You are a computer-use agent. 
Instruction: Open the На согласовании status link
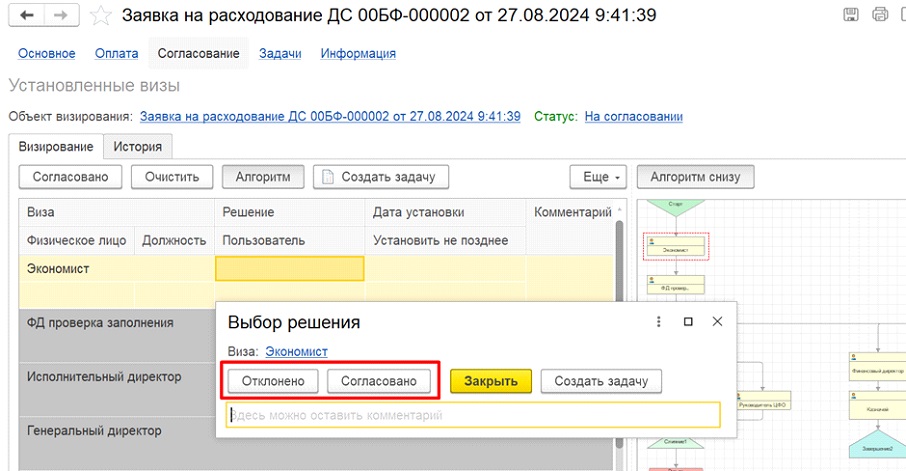pyautogui.click(x=633, y=117)
